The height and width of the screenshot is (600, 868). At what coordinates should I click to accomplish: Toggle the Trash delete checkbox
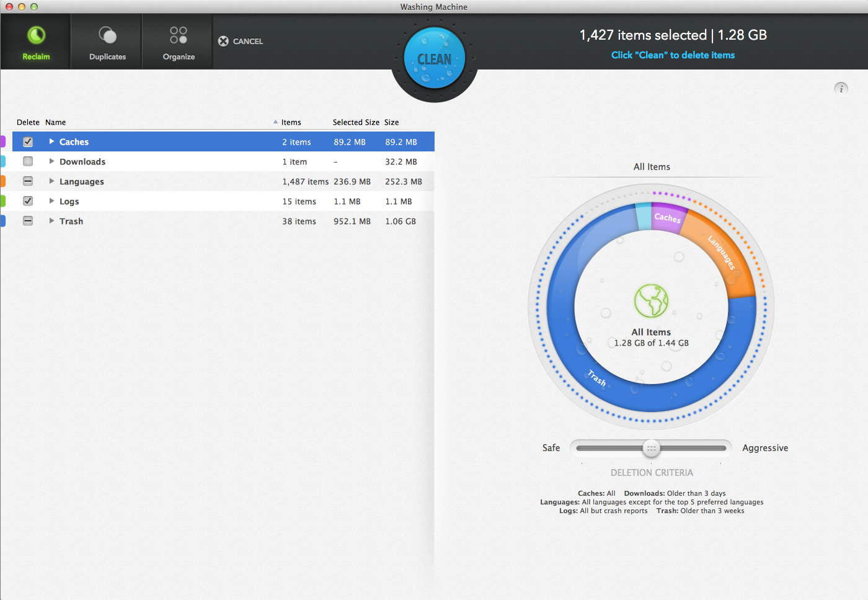click(28, 221)
